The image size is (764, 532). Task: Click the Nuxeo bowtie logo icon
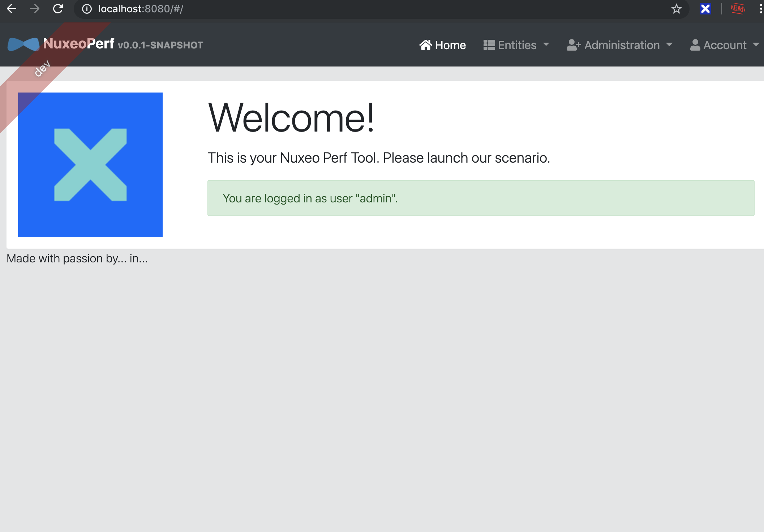click(23, 44)
